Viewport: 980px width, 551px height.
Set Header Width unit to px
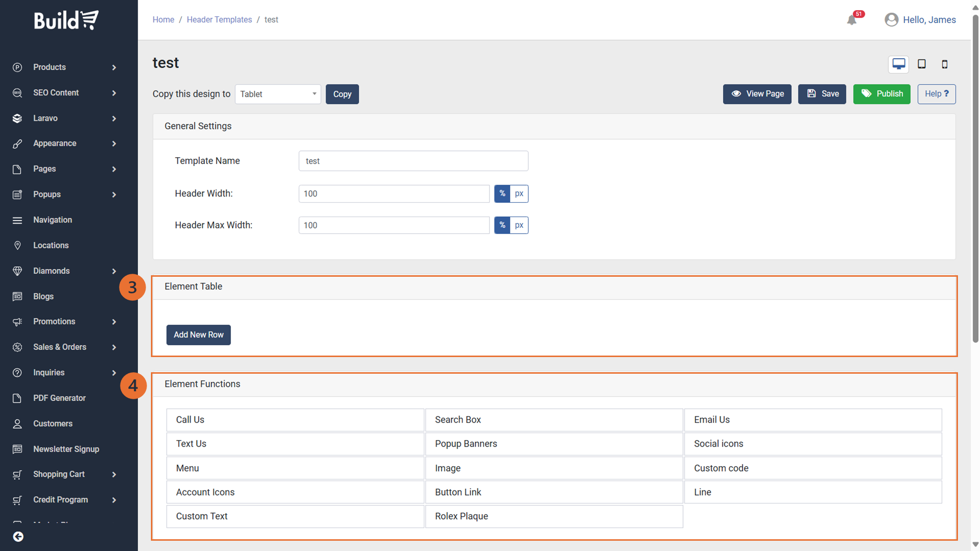[519, 193]
